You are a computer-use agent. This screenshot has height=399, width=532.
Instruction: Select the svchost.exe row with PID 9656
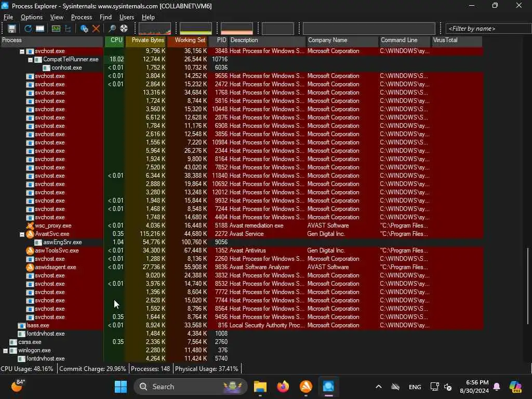(x=242, y=76)
